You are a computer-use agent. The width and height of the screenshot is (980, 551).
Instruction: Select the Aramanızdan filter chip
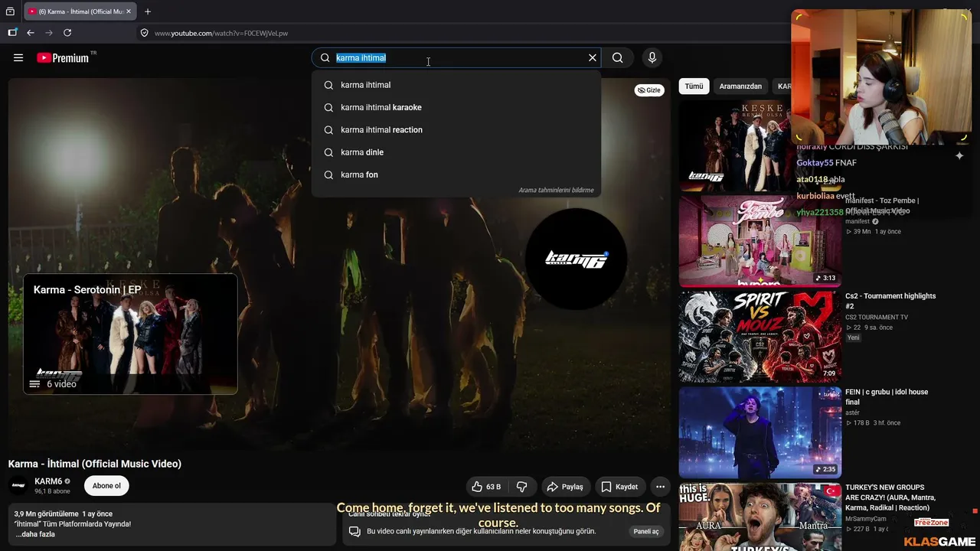point(740,86)
